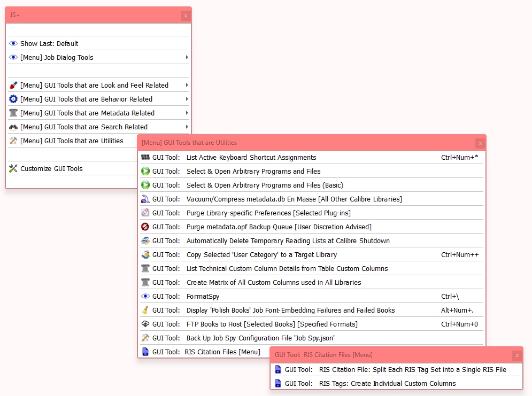Expand the Job Dialog Tools submenu arrow

187,57
